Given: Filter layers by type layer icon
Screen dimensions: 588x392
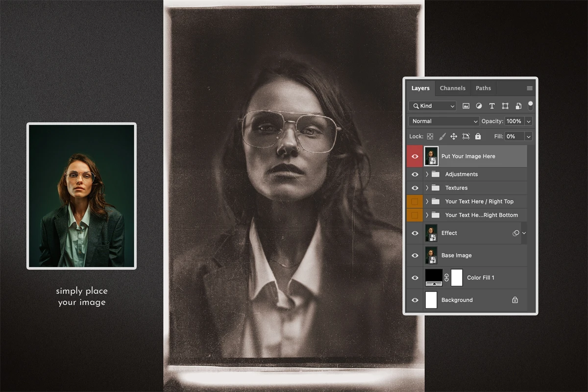Looking at the screenshot, I should coord(492,106).
